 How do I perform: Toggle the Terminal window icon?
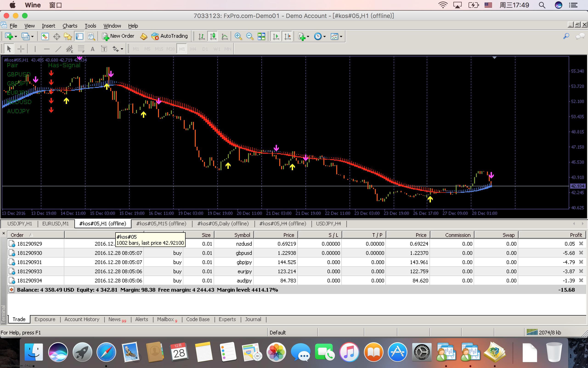point(79,36)
